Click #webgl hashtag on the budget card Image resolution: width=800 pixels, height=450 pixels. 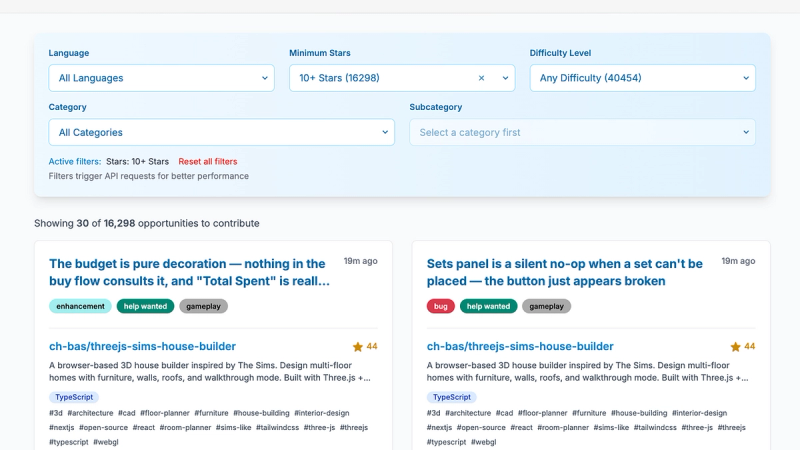pyautogui.click(x=106, y=442)
